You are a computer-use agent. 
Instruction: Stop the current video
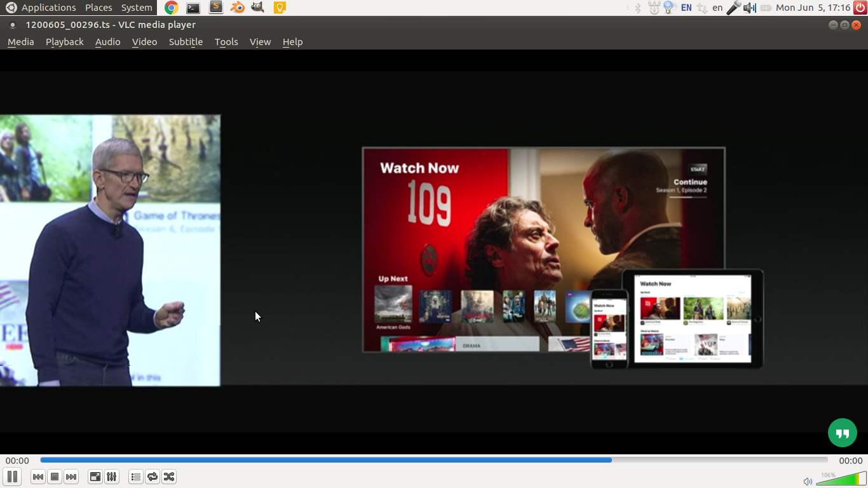point(55,477)
